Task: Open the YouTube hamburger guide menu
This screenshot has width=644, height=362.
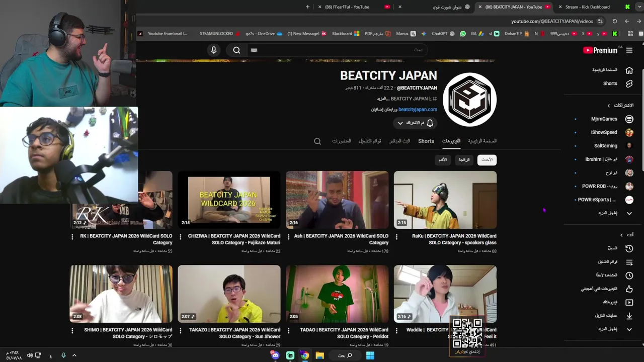Action: (x=629, y=50)
